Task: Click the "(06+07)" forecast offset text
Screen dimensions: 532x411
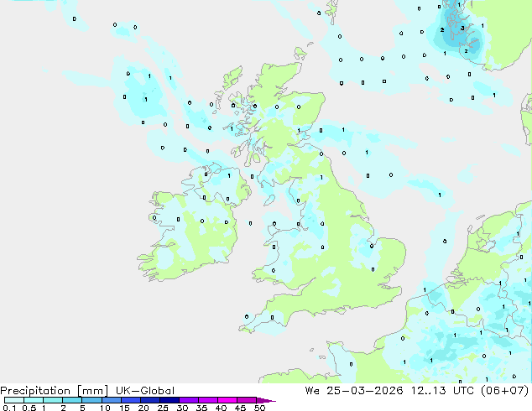Action: (505, 391)
